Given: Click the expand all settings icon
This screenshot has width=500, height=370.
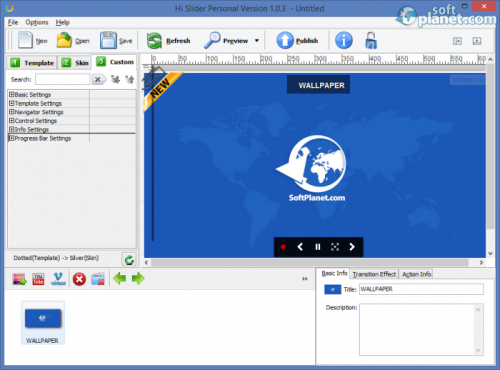Looking at the screenshot, I should tap(115, 79).
